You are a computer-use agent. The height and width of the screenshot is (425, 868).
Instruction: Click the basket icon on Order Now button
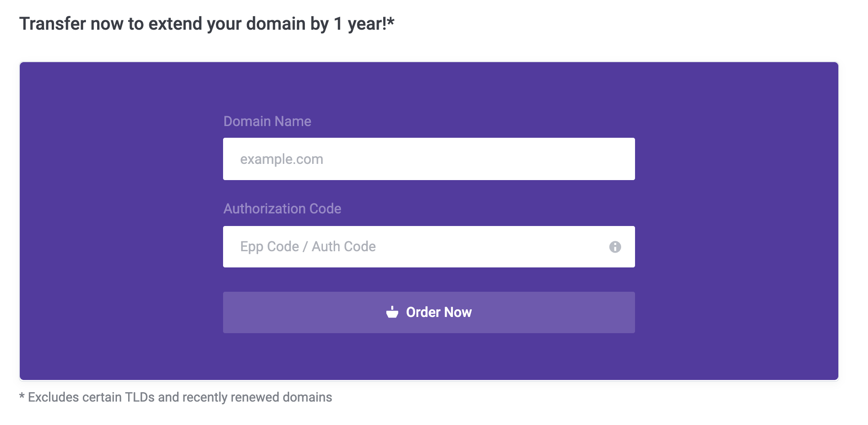tap(392, 312)
